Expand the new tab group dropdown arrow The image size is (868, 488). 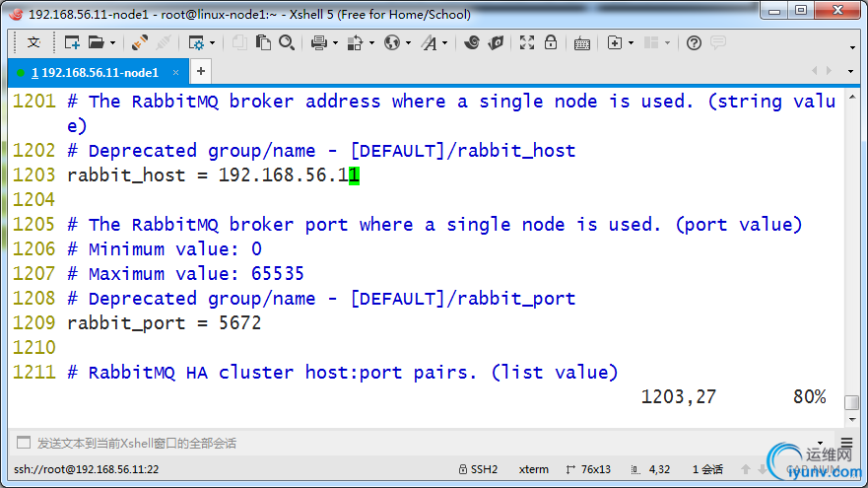click(x=631, y=42)
